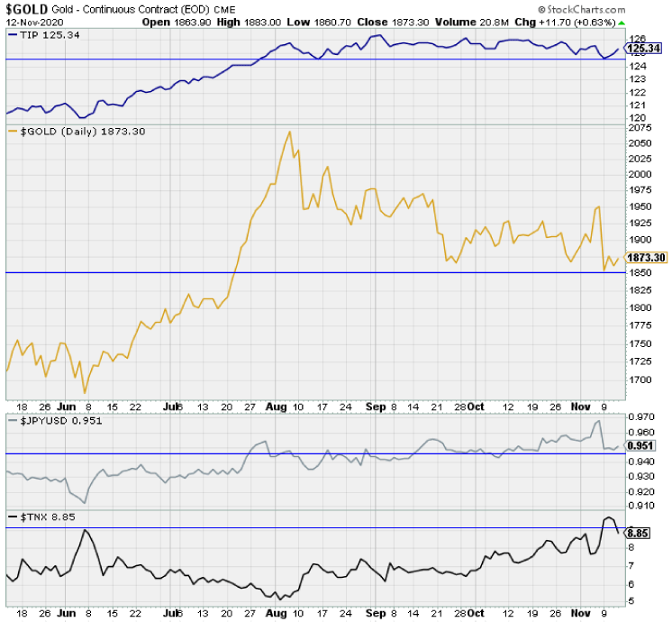
Task: Click the 0.960 value on the JPYUSD axis
Action: tap(641, 433)
